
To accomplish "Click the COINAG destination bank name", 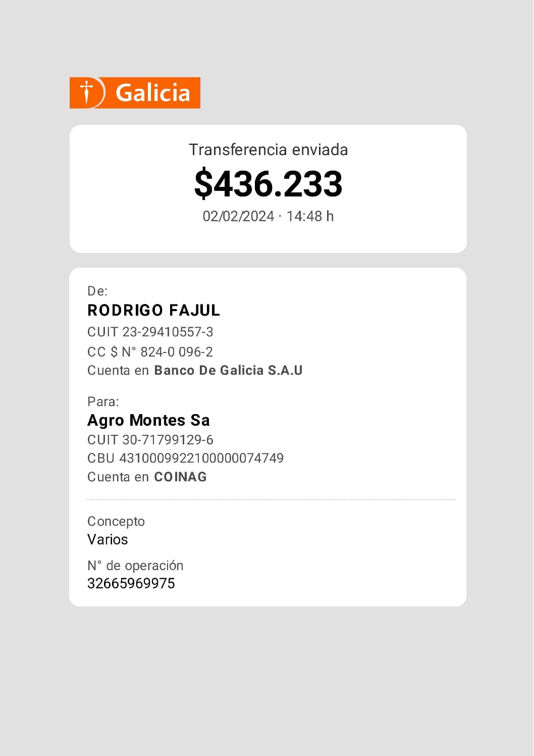I will pos(180,477).
